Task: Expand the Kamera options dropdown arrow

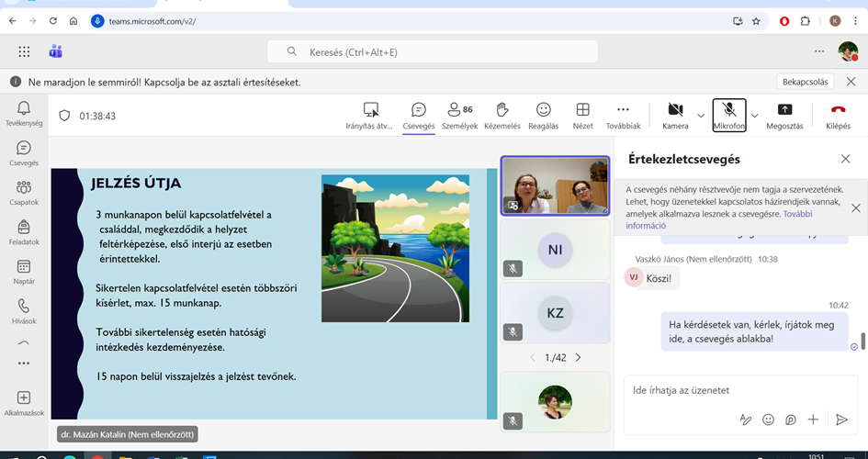Action: (x=701, y=116)
